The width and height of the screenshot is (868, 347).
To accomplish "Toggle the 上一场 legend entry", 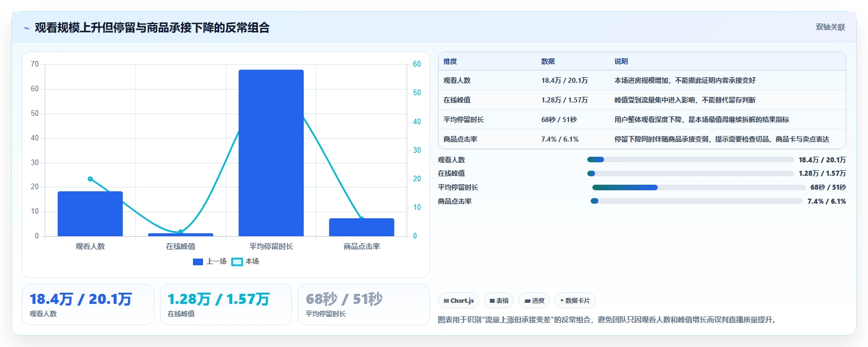I will 210,261.
